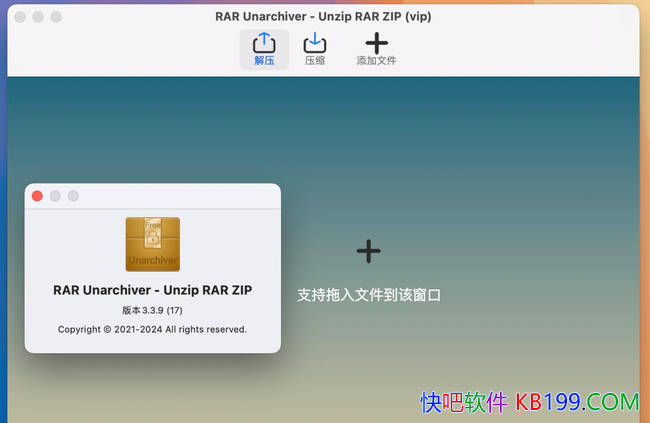The image size is (650, 423).
Task: Click the 支持拖入文件到该窗口 hint text
Action: [369, 295]
